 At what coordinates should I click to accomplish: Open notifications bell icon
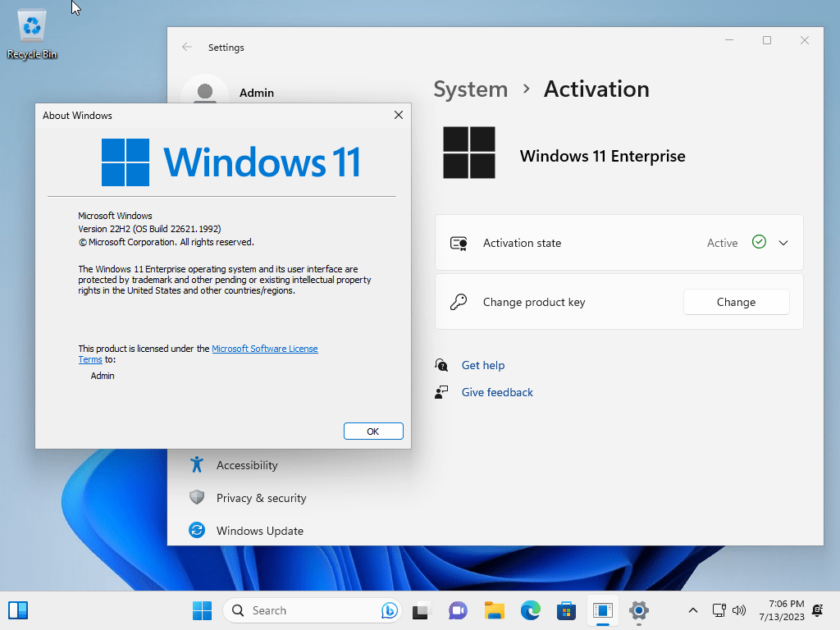click(x=818, y=610)
